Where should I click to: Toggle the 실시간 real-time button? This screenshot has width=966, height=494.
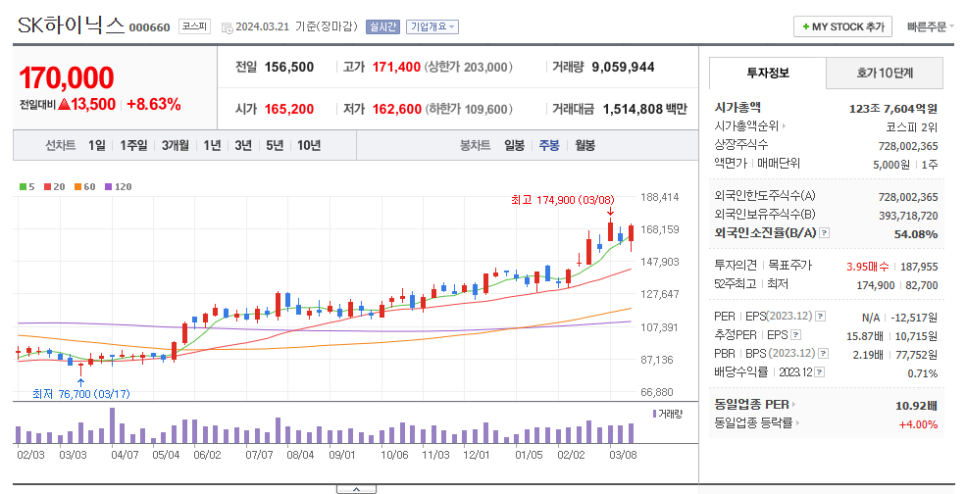click(383, 27)
